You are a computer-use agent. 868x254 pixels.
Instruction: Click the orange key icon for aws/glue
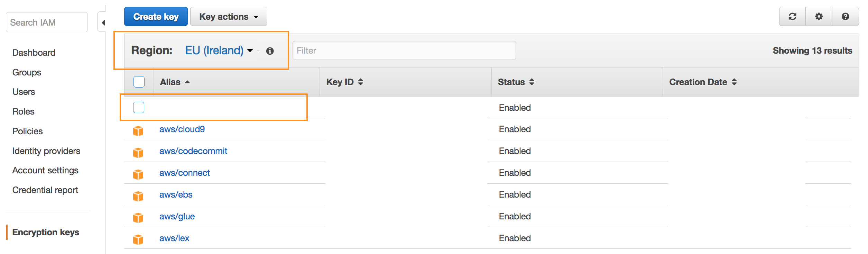tap(138, 218)
